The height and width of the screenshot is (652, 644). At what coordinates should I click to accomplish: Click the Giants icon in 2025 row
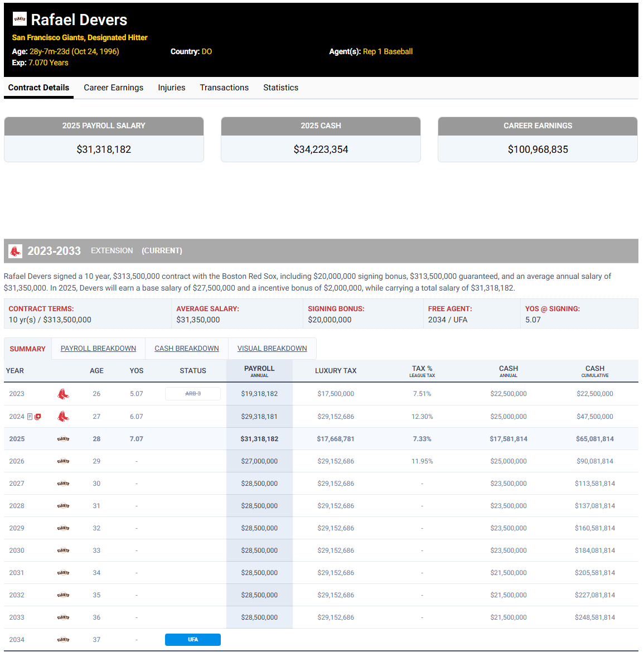(63, 439)
